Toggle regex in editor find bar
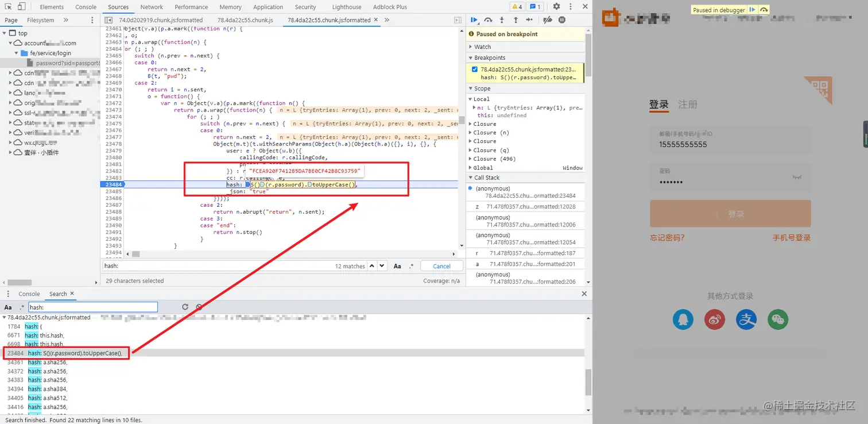Screen dimensions: 868x424 pos(411,266)
